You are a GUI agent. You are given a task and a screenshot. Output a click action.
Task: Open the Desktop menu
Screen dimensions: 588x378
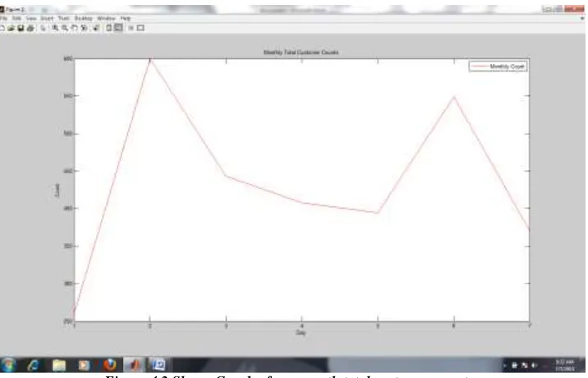[x=83, y=18]
